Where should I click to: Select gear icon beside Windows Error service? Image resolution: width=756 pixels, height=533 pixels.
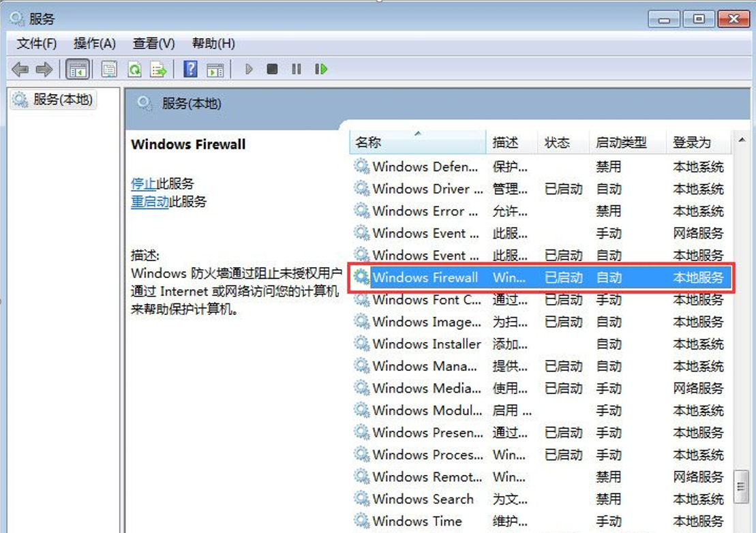[x=361, y=211]
